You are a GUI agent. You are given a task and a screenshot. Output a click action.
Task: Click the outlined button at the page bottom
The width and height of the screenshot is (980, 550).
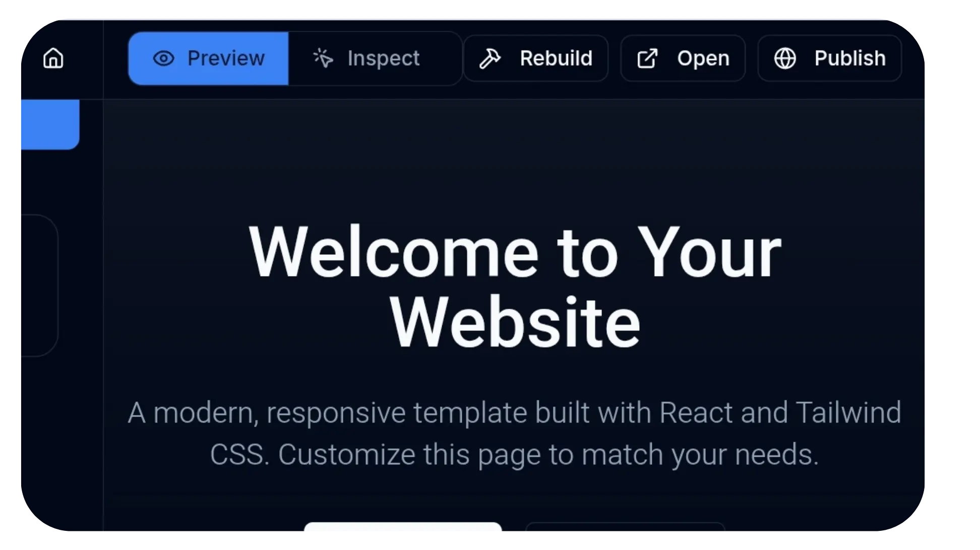(625, 527)
